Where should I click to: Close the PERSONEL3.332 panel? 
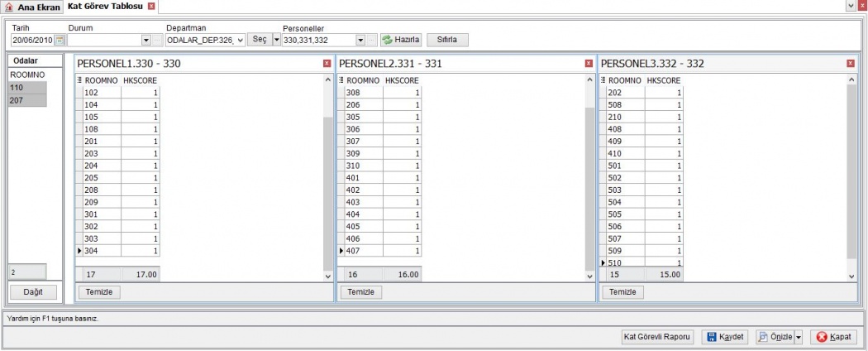pyautogui.click(x=851, y=64)
